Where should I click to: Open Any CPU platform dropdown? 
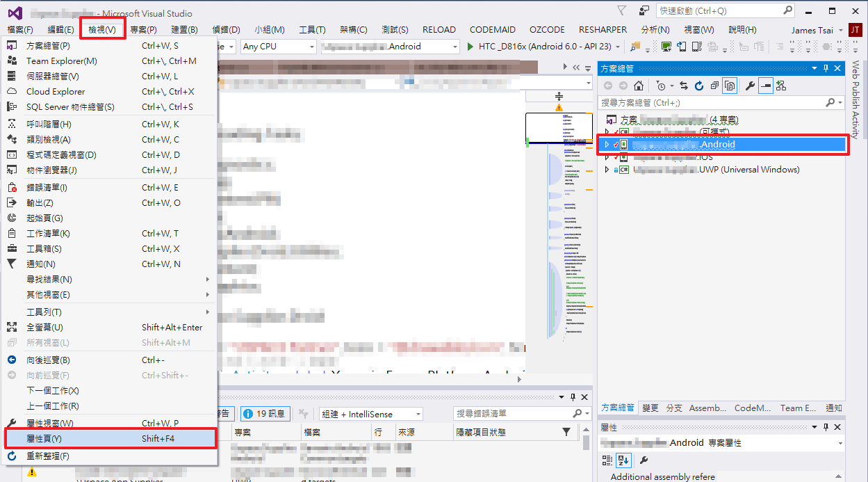(278, 47)
